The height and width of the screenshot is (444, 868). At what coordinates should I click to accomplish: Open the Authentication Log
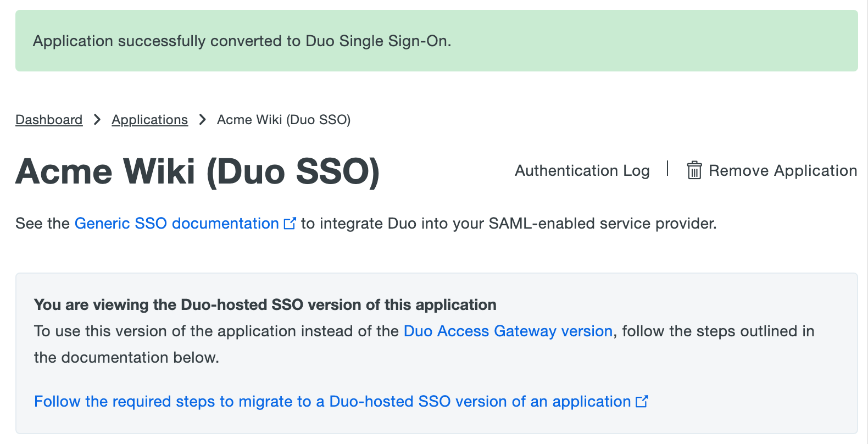click(x=582, y=171)
